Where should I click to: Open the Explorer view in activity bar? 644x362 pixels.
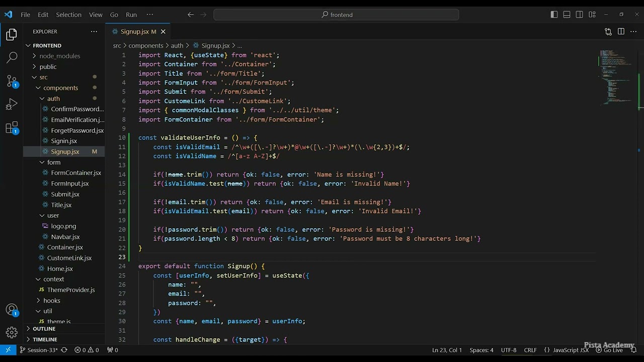pyautogui.click(x=12, y=35)
